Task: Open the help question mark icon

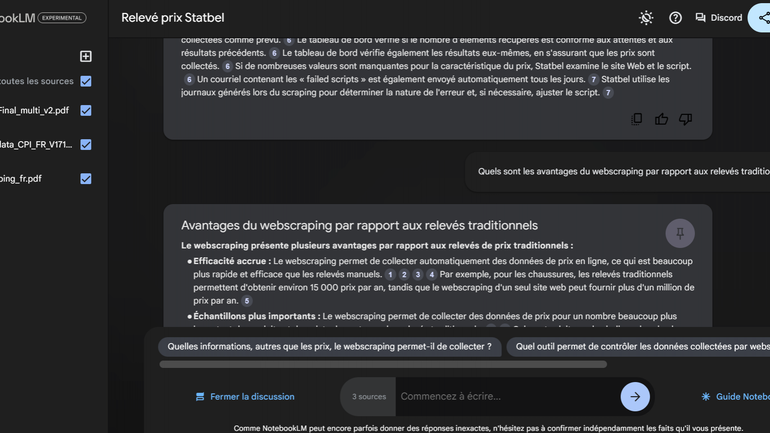Action: point(675,18)
